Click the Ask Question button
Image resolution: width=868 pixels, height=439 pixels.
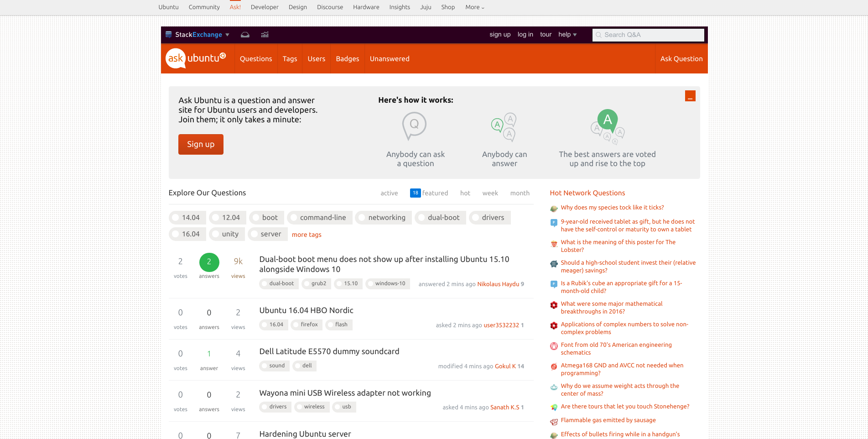(681, 58)
